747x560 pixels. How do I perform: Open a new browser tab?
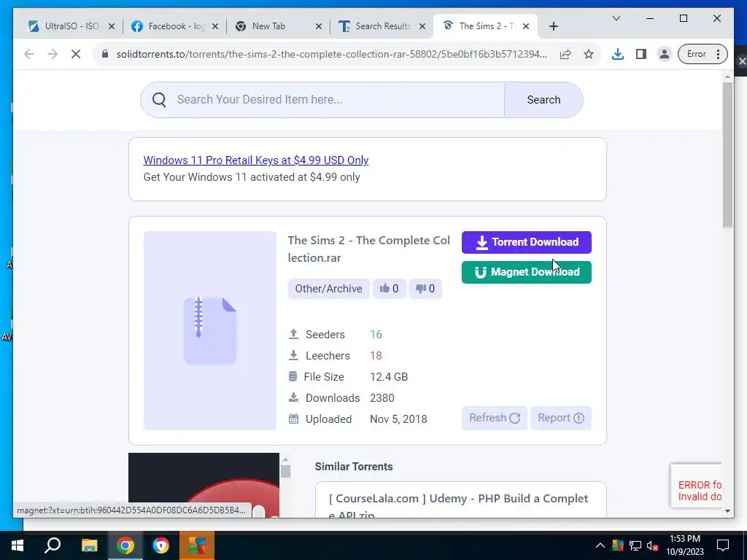[553, 26]
